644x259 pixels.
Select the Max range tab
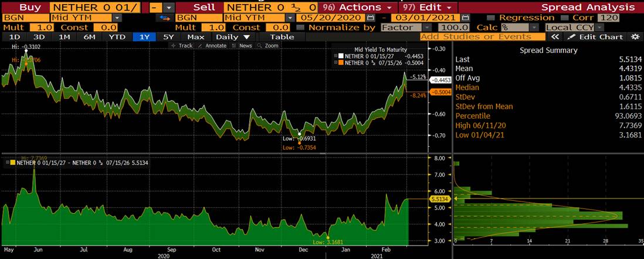[x=196, y=36]
